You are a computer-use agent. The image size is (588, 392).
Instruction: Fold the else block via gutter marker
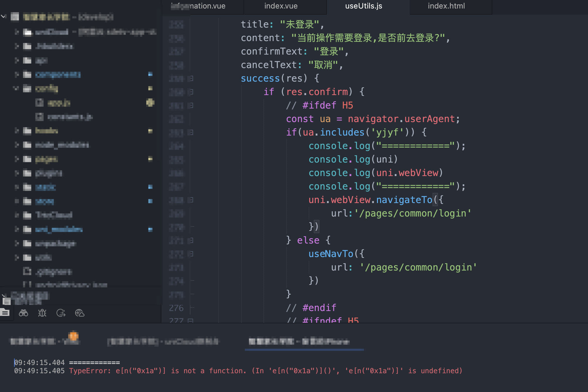pyautogui.click(x=191, y=241)
